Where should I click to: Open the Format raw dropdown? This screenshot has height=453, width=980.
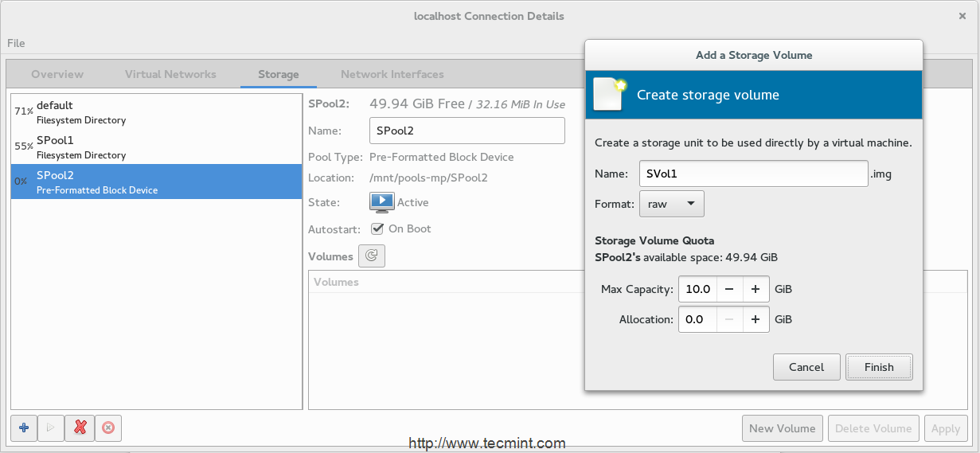[x=671, y=204]
